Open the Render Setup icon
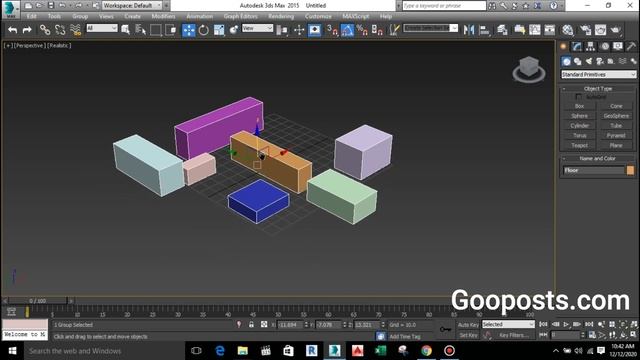This screenshot has height=360, width=640. click(x=585, y=30)
